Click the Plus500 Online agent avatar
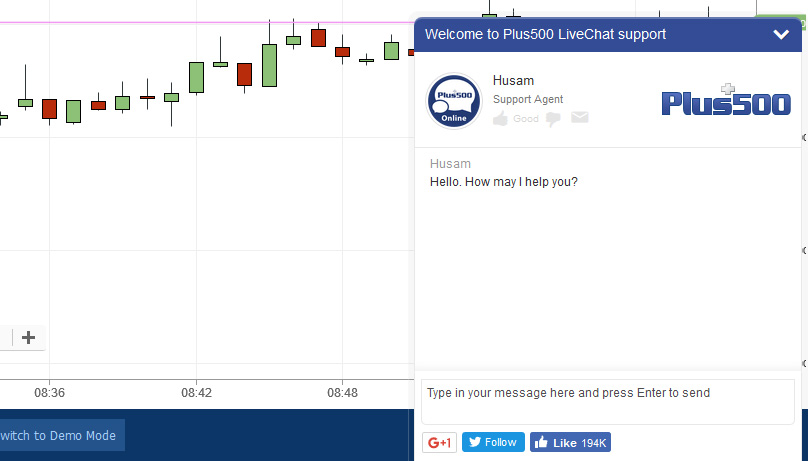808x461 pixels. [x=453, y=101]
